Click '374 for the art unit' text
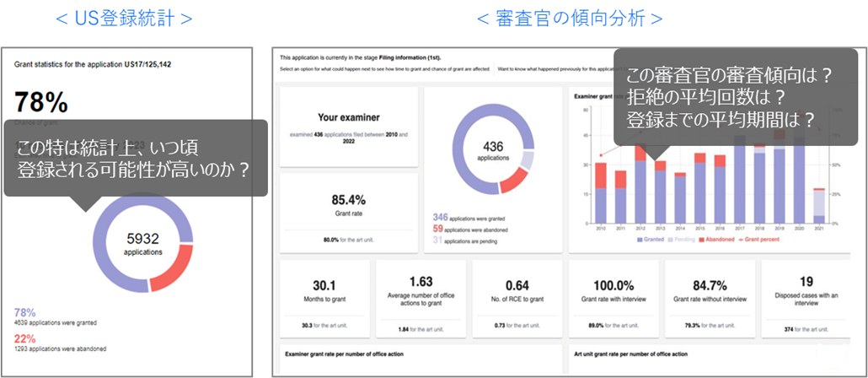The image size is (868, 378). coord(806,329)
